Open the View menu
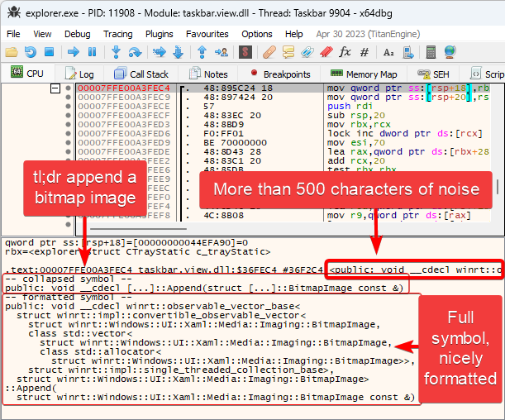The image size is (505, 420). pos(42,34)
